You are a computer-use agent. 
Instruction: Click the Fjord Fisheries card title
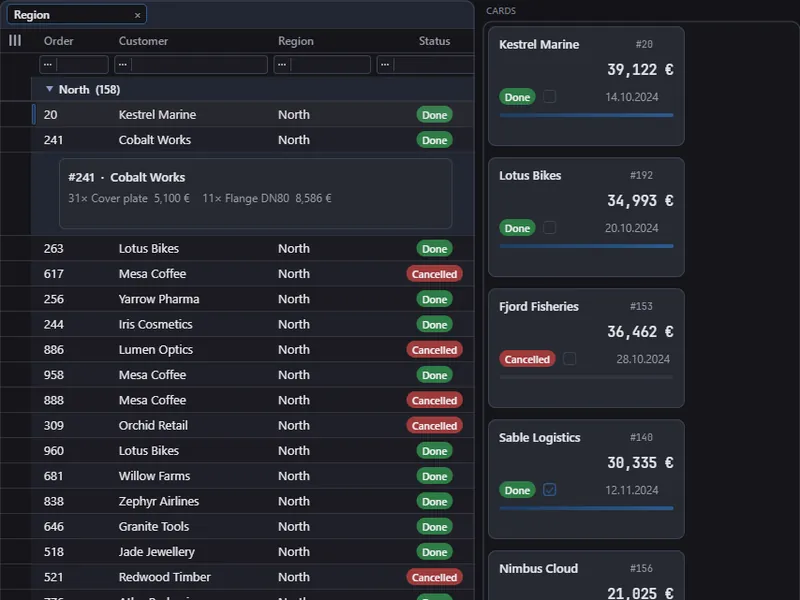point(539,307)
